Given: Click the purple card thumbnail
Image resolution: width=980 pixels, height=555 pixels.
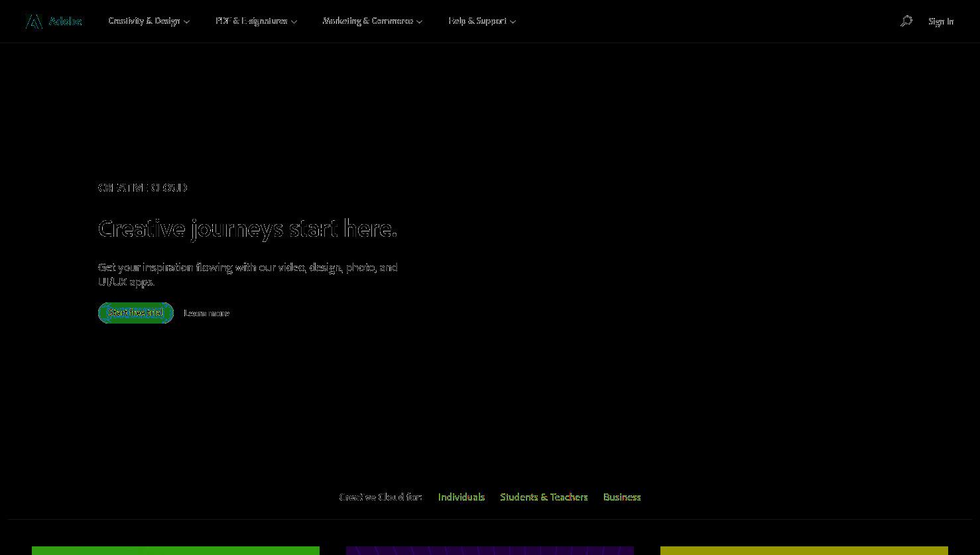Looking at the screenshot, I should (490, 550).
